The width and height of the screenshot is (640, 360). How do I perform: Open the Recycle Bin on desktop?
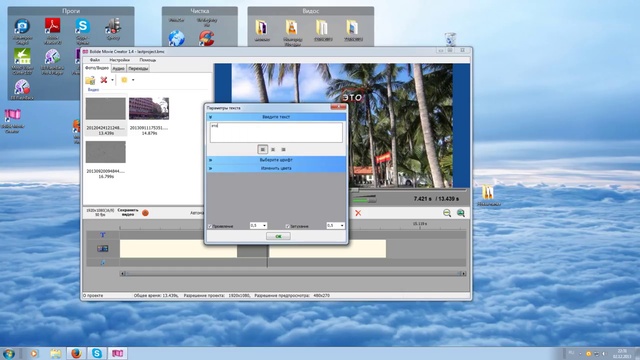click(450, 39)
